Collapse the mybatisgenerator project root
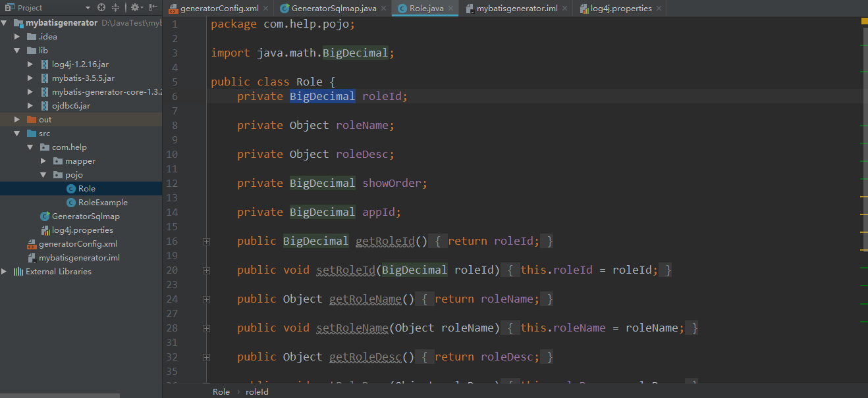The height and width of the screenshot is (398, 868). pos(4,23)
